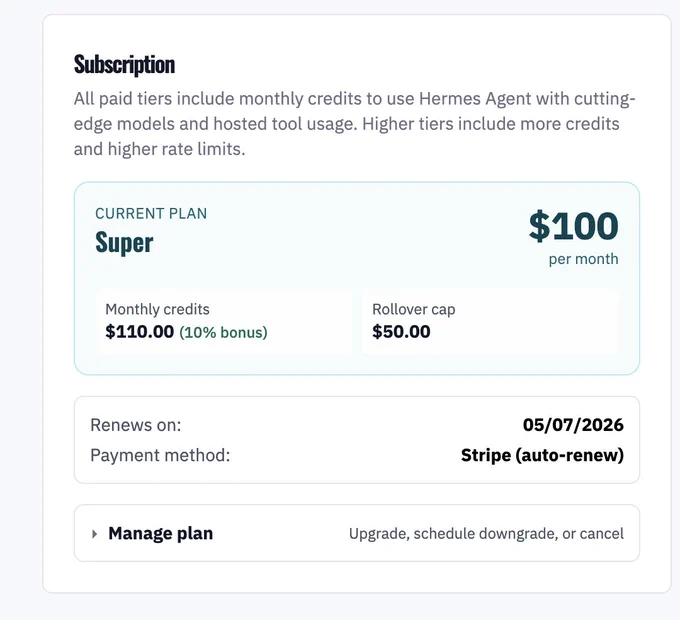
Task: Expand the Manage plan disclosure triangle
Action: [x=95, y=534]
